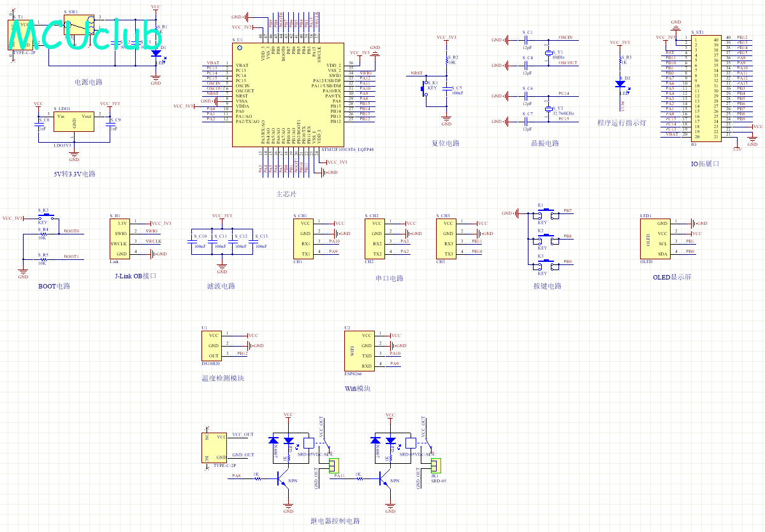The width and height of the screenshot is (765, 532).
Task: Click the MCUclub watermark logo
Action: (85, 34)
